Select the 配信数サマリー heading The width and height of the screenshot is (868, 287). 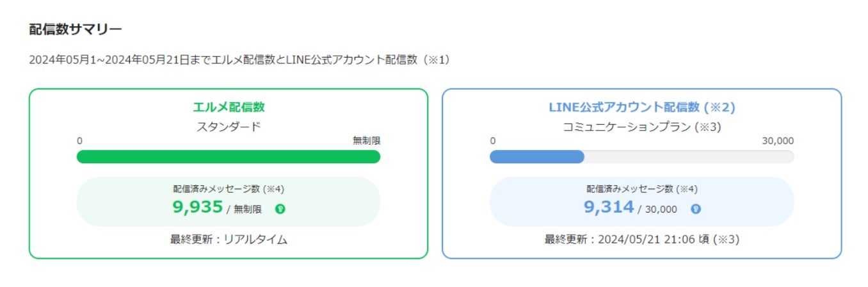pos(76,29)
